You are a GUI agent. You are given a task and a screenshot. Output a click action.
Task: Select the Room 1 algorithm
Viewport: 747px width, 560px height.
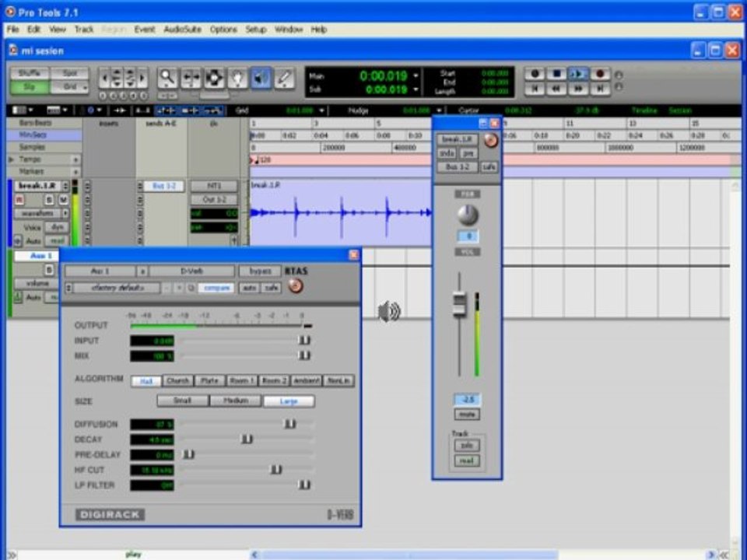(x=241, y=381)
